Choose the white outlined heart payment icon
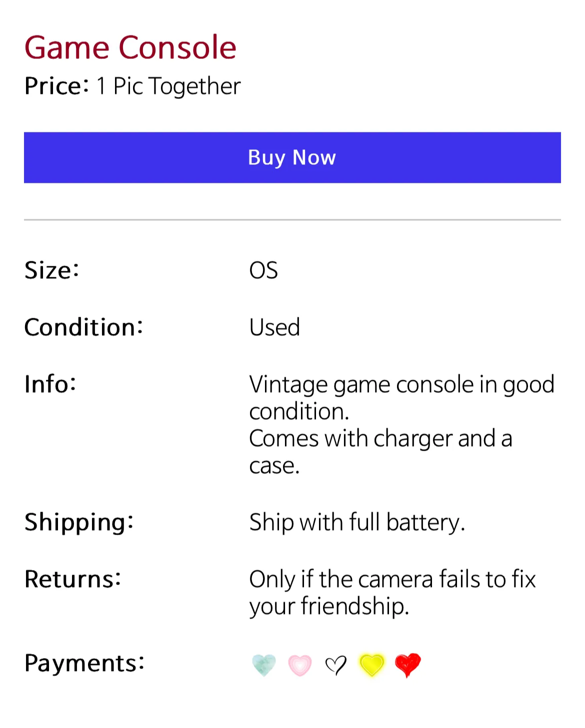The width and height of the screenshot is (585, 728). pos(335,665)
